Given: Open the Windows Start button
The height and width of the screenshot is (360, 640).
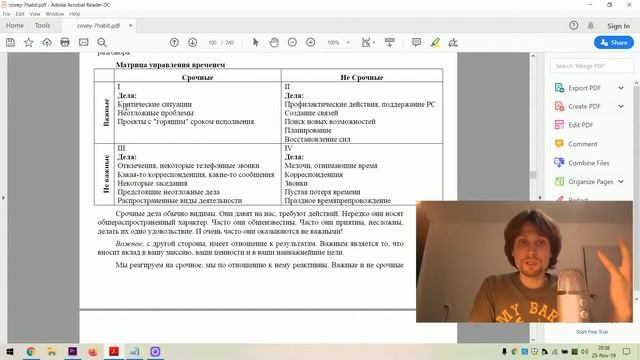Looking at the screenshot, I should 10,351.
